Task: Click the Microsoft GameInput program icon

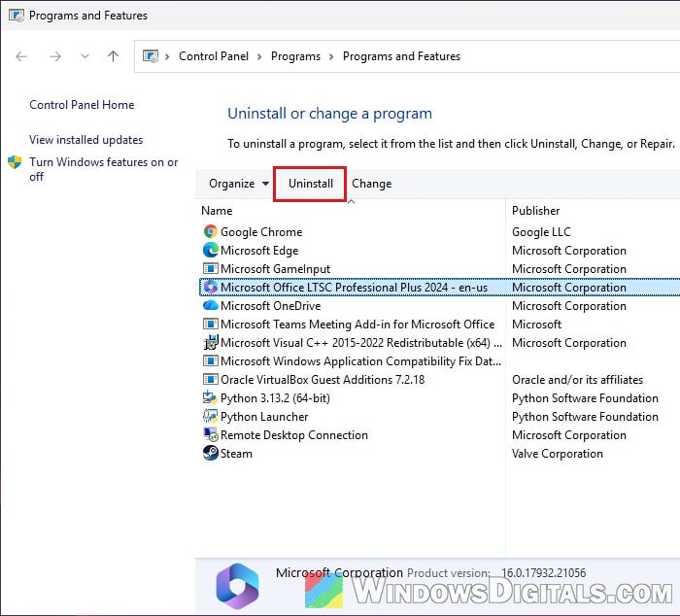Action: pos(211,268)
